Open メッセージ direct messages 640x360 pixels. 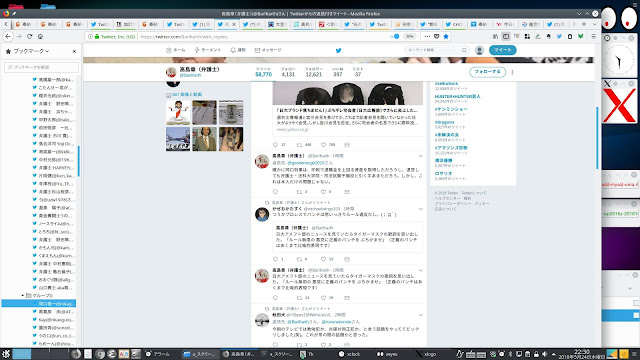268,50
